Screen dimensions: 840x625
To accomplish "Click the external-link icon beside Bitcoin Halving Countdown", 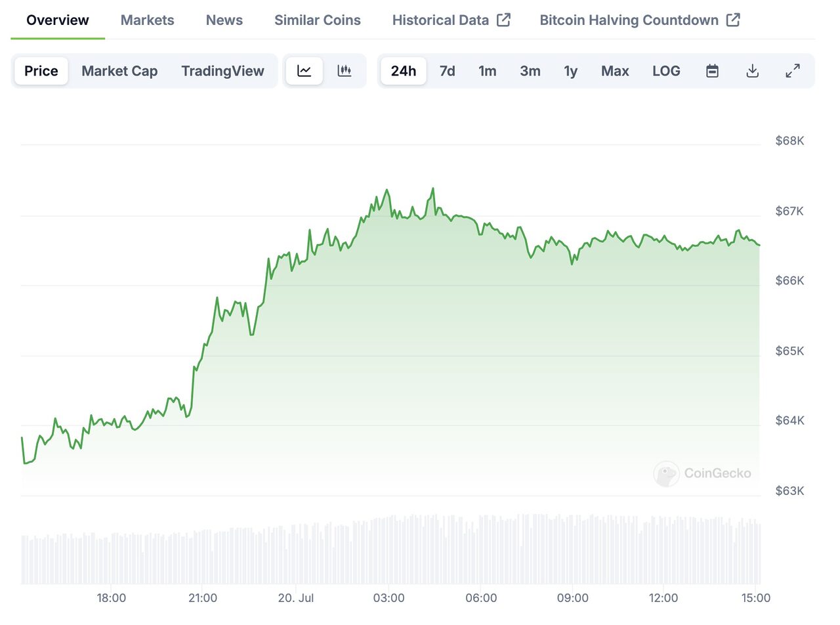I will pyautogui.click(x=733, y=20).
